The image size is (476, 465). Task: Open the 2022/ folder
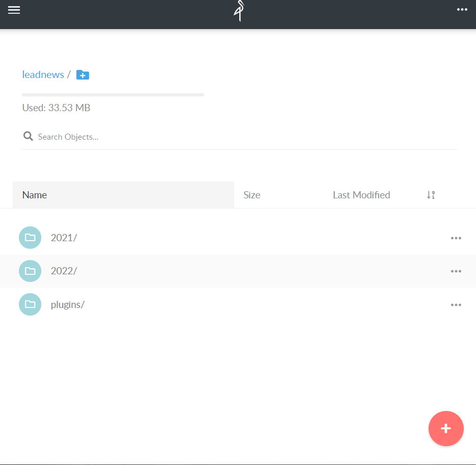(x=64, y=271)
